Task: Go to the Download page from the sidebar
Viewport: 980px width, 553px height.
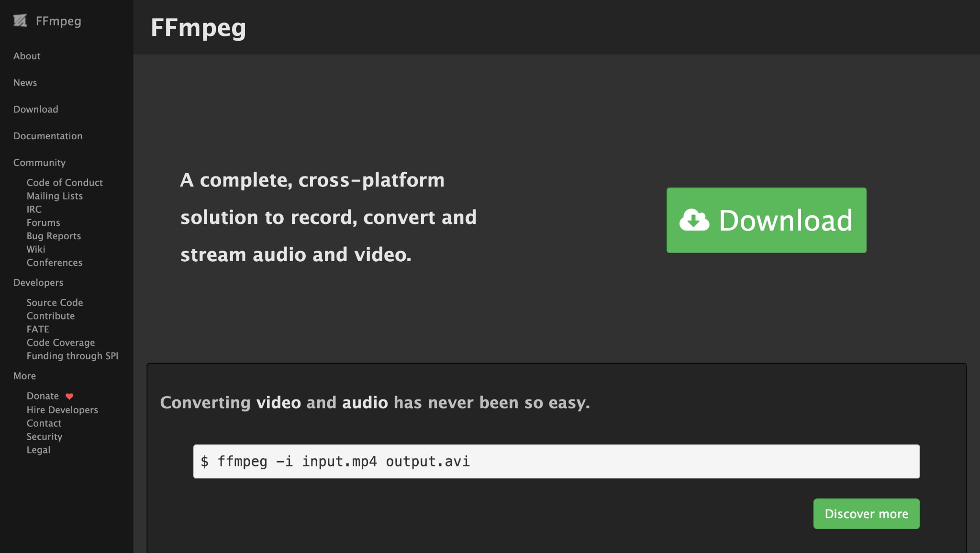Action: click(x=35, y=109)
